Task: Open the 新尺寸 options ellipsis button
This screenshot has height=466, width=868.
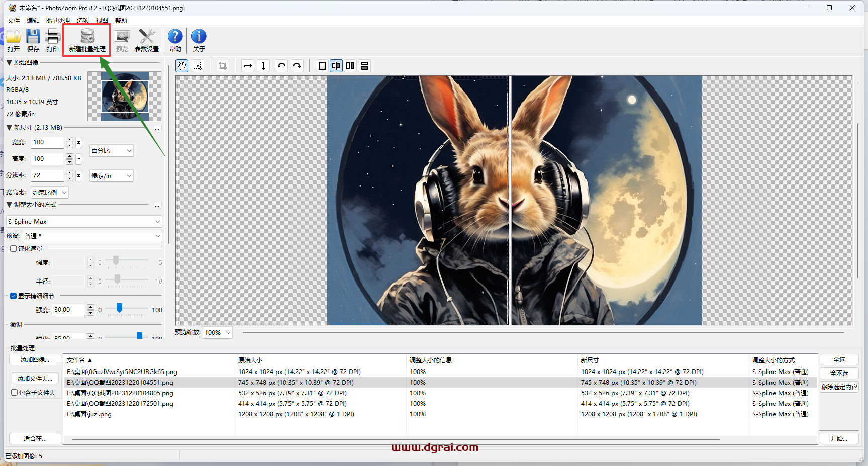Action: 157,128
